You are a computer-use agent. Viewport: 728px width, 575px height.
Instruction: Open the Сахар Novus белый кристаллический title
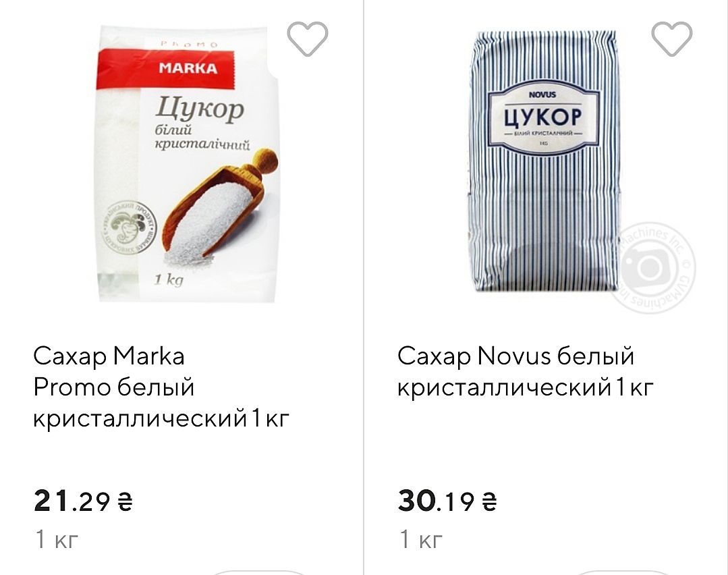(x=525, y=372)
